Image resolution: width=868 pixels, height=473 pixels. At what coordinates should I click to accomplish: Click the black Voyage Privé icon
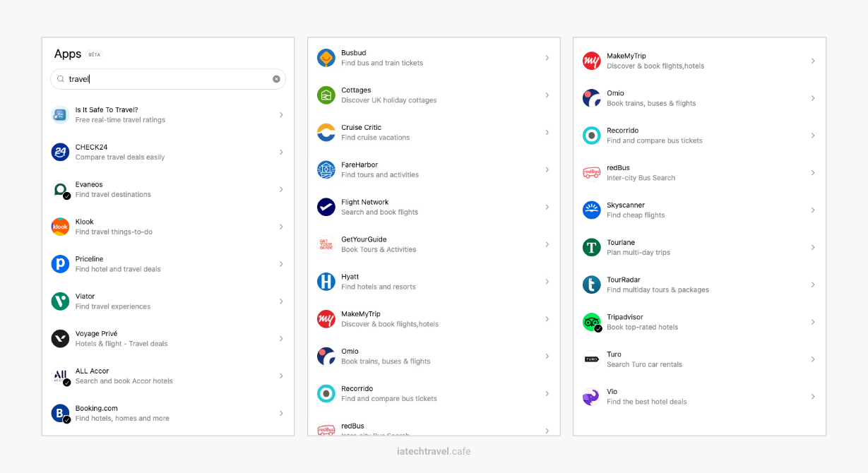[60, 339]
